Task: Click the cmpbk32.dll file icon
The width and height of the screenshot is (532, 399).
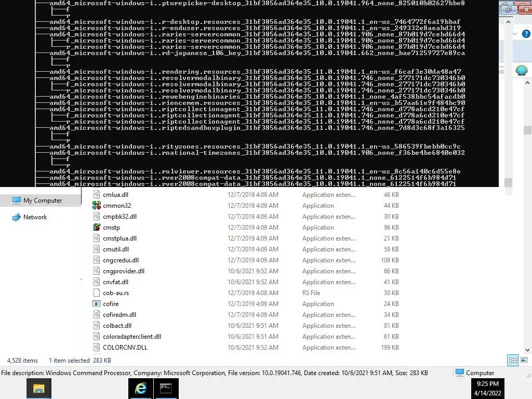Action: 96,216
